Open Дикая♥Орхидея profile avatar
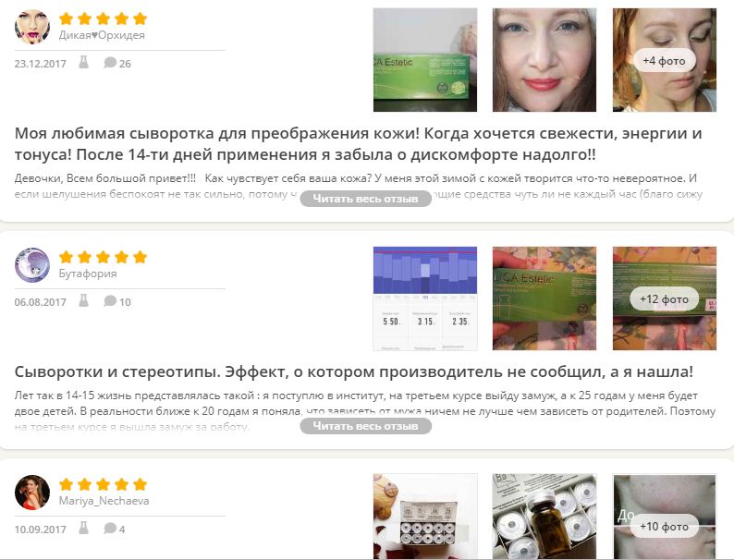Image resolution: width=734 pixels, height=560 pixels. [32, 27]
